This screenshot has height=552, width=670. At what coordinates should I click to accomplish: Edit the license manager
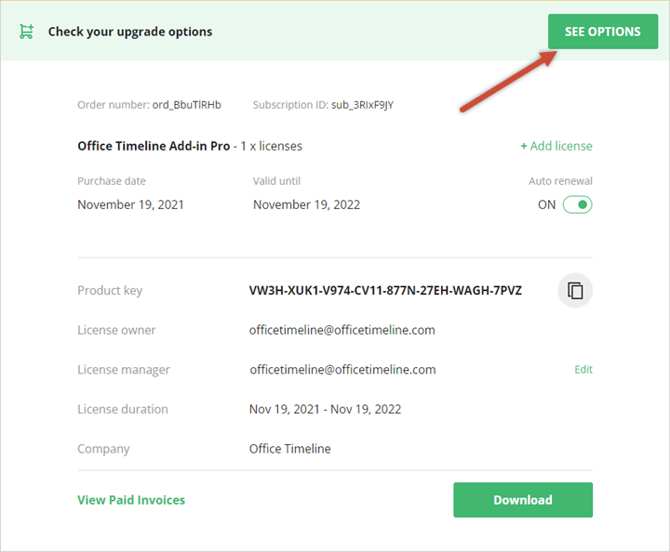click(583, 369)
